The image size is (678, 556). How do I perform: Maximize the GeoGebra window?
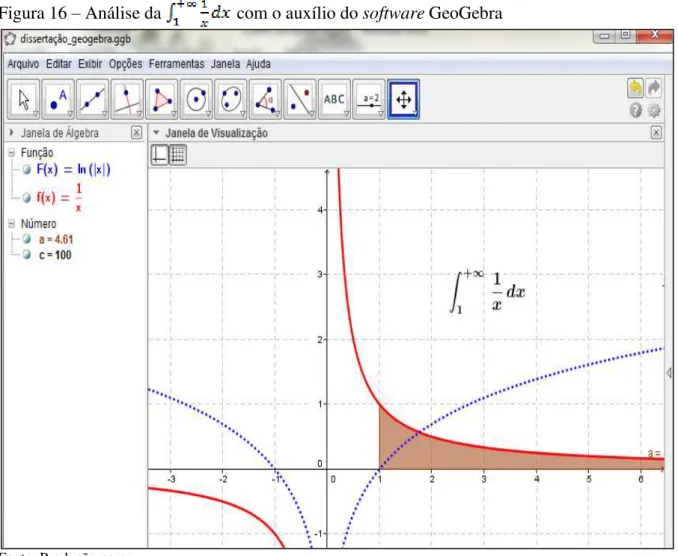point(625,35)
